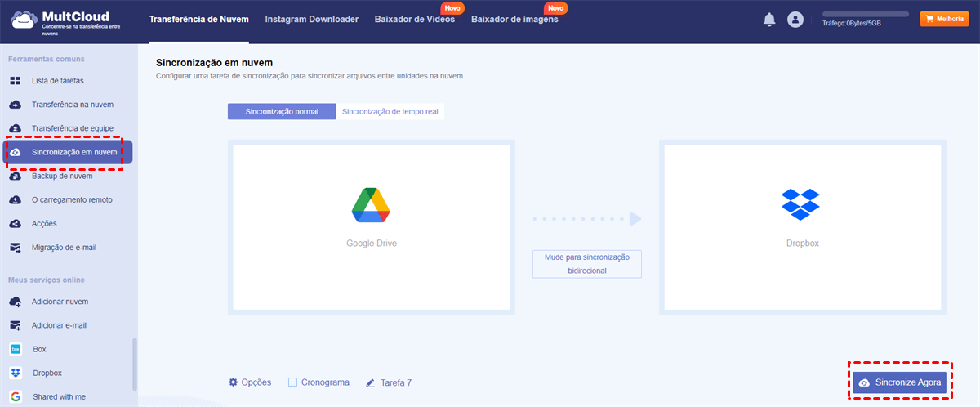Screen dimensions: 980x407
Task: Click the Melhoria upgrade button
Action: (944, 19)
